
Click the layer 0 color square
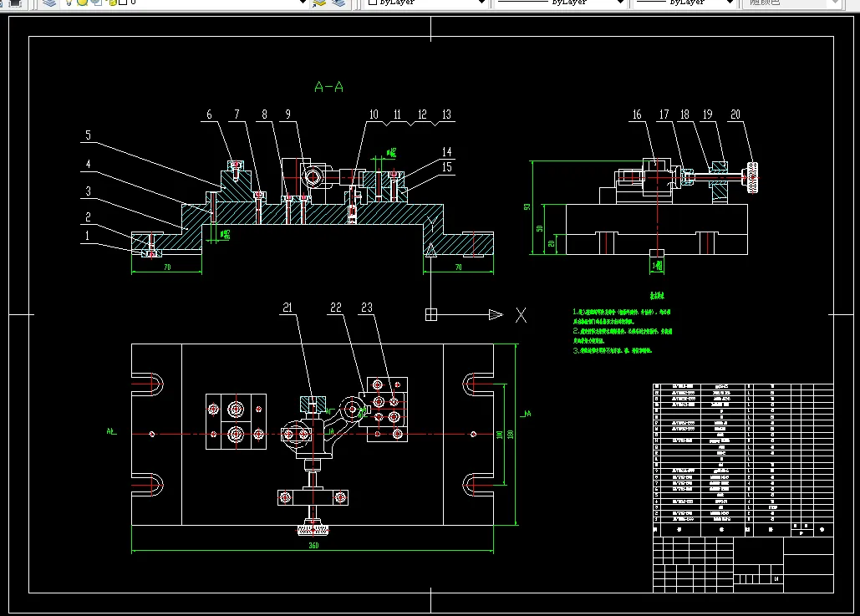pyautogui.click(x=124, y=3)
